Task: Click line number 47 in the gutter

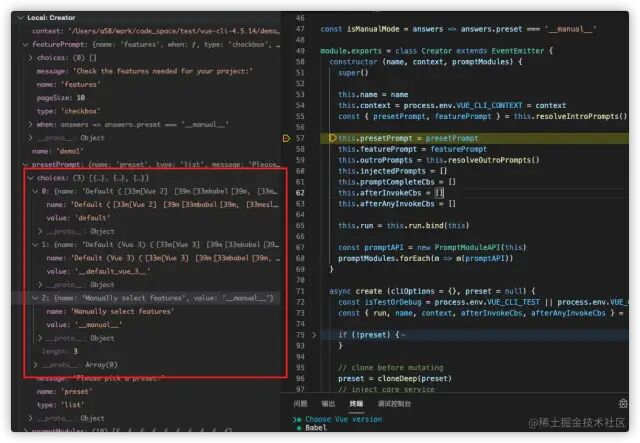Action: point(300,29)
